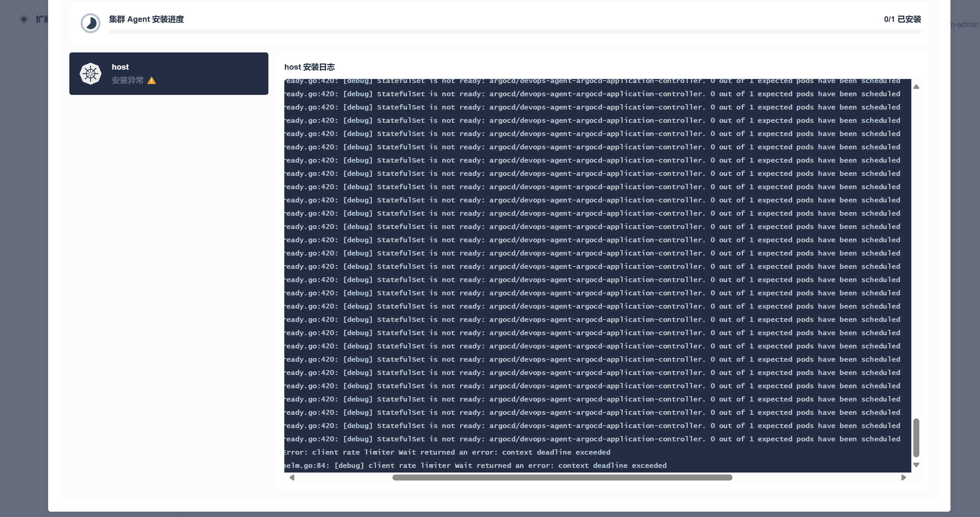Click the vertical log scrollbar thumb

pyautogui.click(x=916, y=438)
